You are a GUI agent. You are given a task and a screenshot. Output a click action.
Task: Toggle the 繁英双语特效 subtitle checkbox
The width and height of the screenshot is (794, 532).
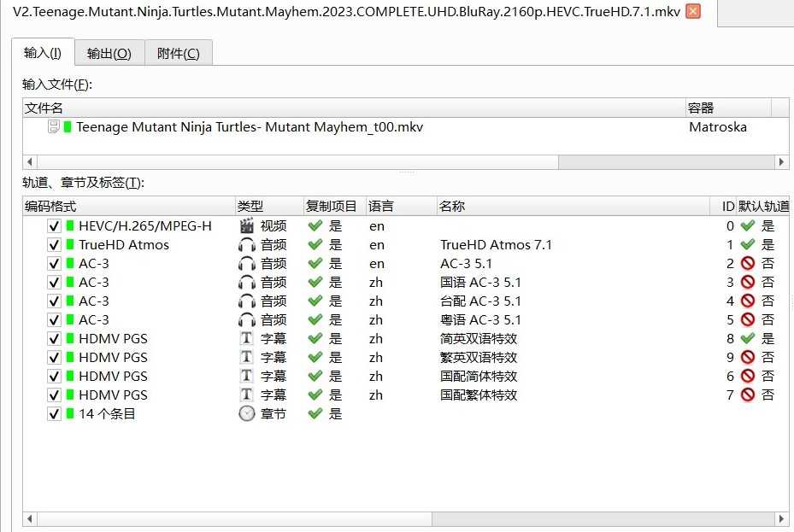point(54,358)
